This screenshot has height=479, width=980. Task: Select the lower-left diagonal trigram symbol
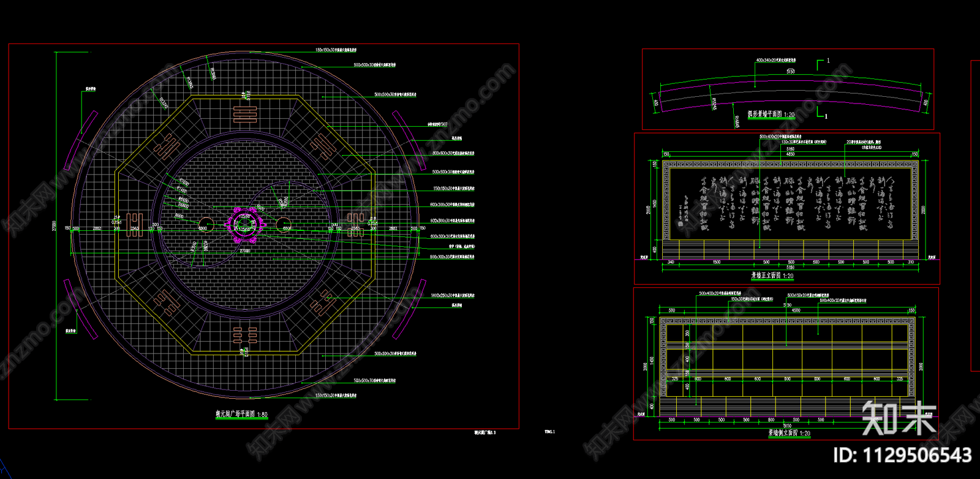(x=167, y=302)
